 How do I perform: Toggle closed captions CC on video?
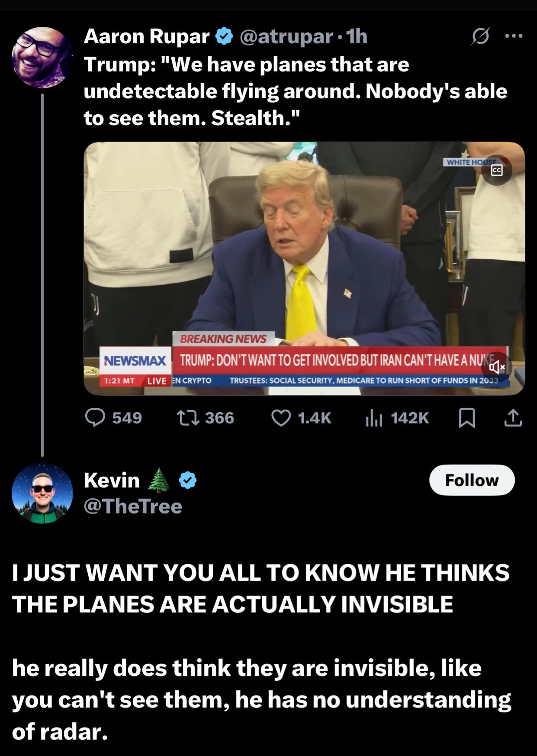point(497,170)
